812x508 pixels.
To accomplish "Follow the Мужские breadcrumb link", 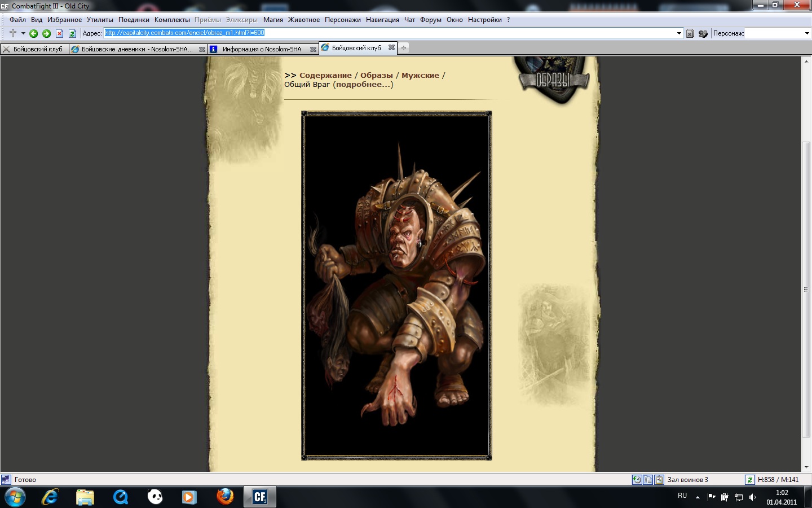I will (x=420, y=75).
